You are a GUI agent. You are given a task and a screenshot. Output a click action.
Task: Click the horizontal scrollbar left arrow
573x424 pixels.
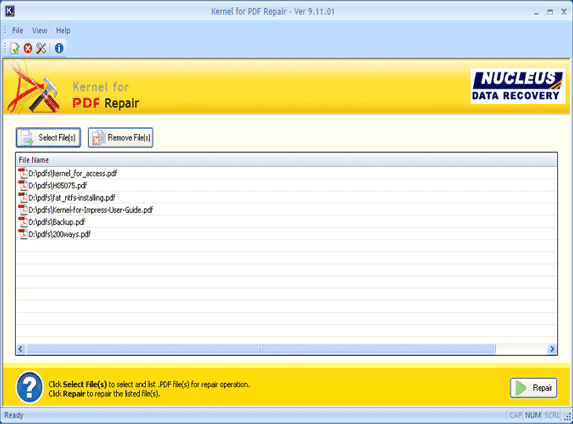(21, 349)
